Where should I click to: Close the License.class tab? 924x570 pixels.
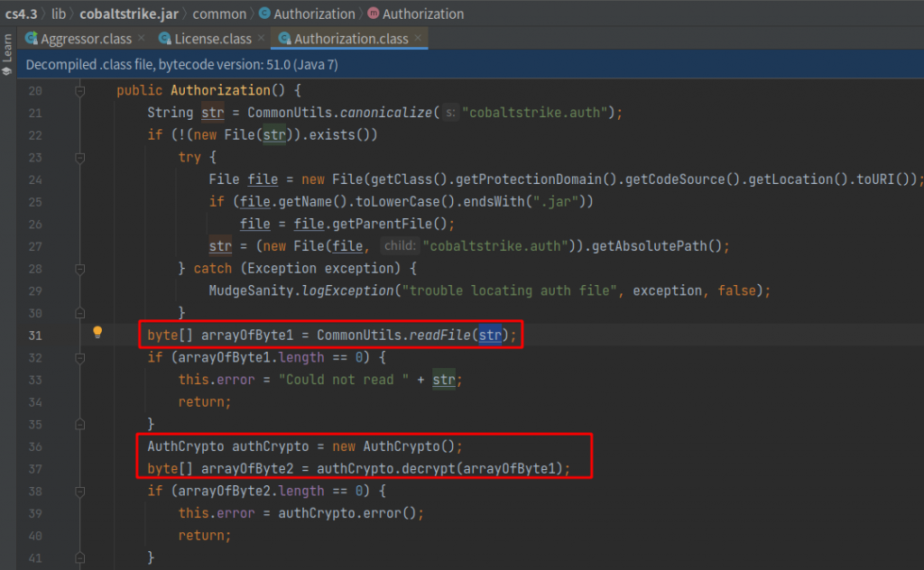[262, 38]
